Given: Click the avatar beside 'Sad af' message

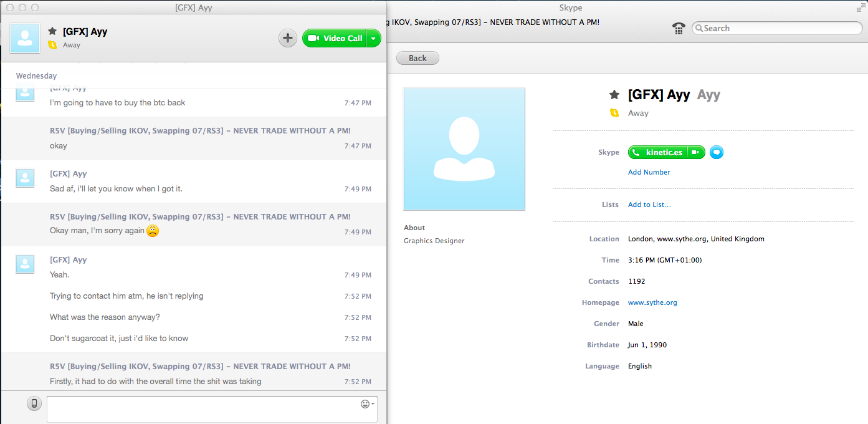Looking at the screenshot, I should (25, 178).
